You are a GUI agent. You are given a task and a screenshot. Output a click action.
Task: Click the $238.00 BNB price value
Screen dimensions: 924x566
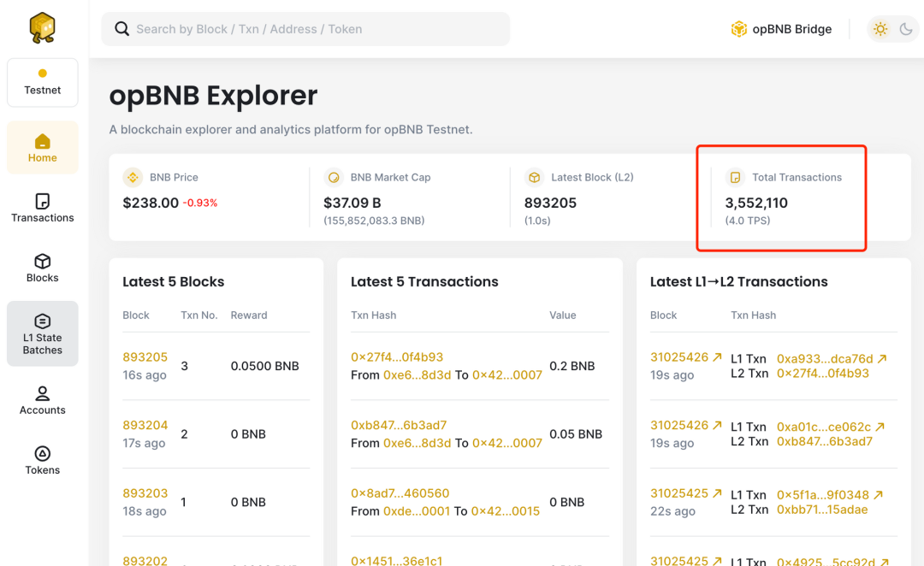[x=151, y=203]
